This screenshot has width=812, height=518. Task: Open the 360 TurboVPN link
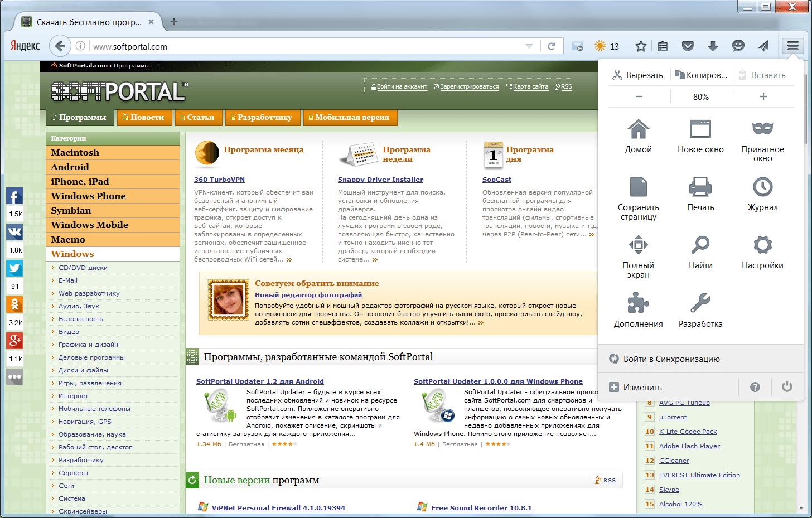219,180
